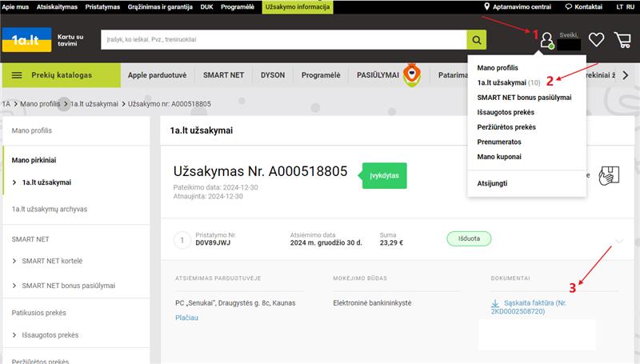Click the package-in-hand icon near order

[609, 175]
